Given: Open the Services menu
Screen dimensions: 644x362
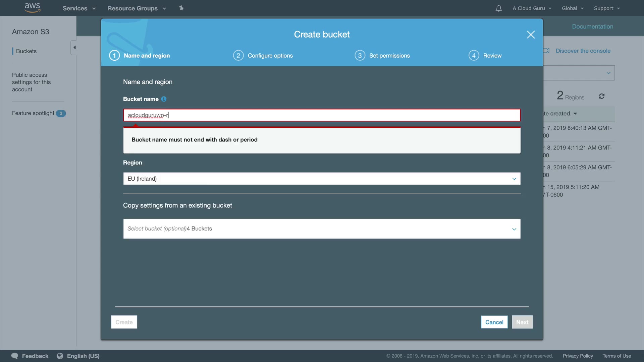Looking at the screenshot, I should [x=79, y=8].
